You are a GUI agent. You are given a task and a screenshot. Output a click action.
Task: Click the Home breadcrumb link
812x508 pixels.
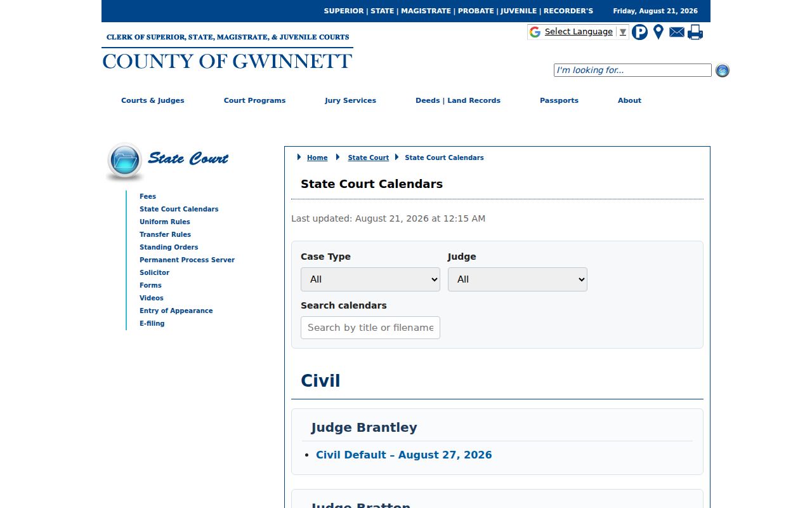point(317,157)
